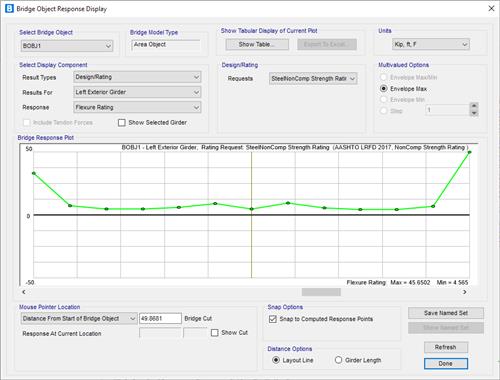Open the Units Kip, ft, F dropdown
This screenshot has height=380, width=500.
pyautogui.click(x=431, y=44)
